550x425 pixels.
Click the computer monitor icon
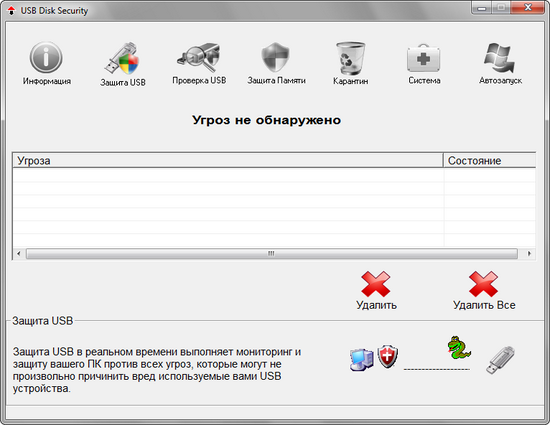point(362,360)
